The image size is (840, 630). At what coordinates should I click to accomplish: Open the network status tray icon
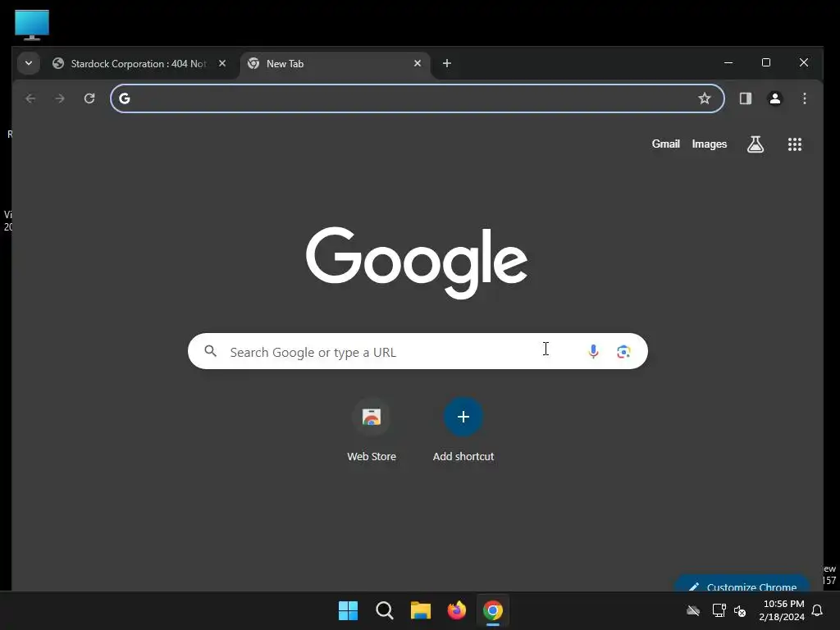pyautogui.click(x=719, y=610)
